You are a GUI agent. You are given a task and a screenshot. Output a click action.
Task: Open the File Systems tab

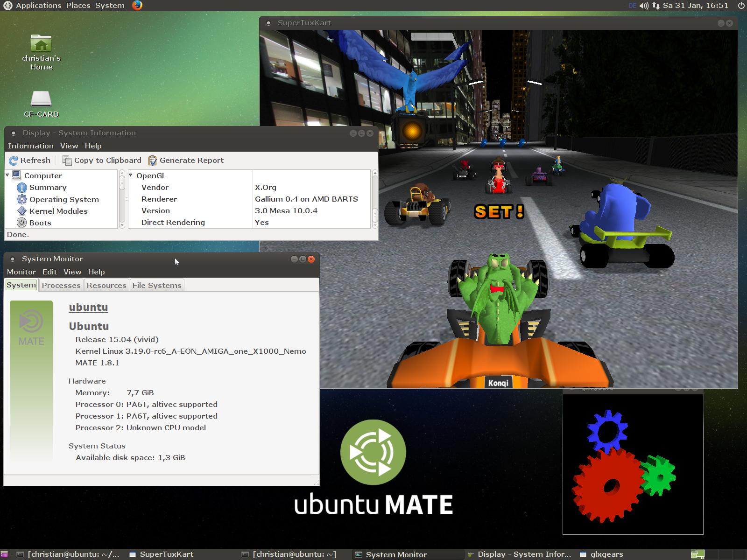click(x=157, y=285)
